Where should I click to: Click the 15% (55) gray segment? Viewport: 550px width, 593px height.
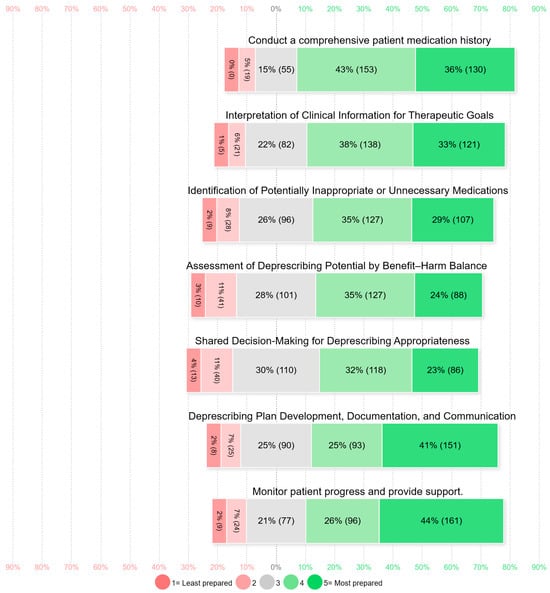tap(276, 70)
